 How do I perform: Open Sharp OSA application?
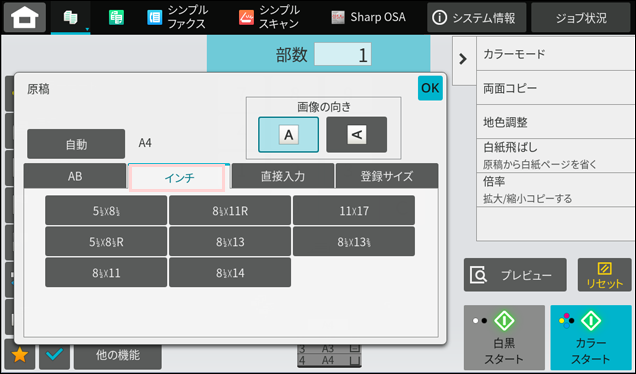click(x=368, y=17)
